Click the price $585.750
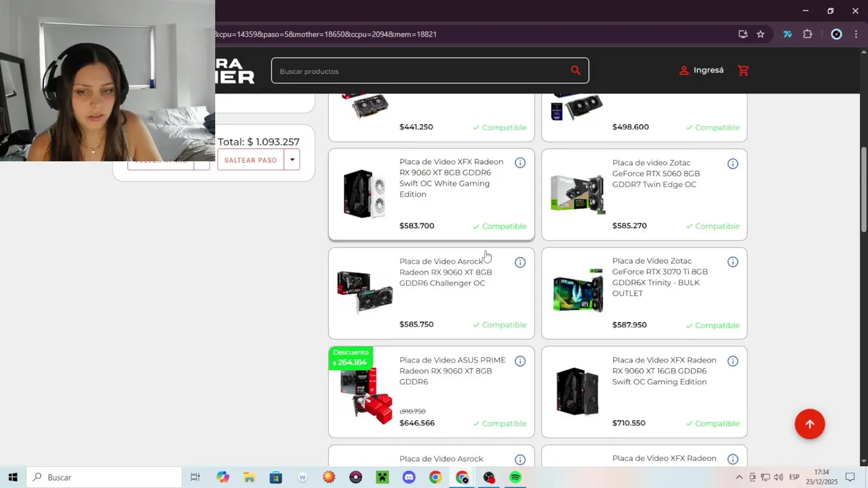Image resolution: width=868 pixels, height=488 pixels. pos(416,325)
